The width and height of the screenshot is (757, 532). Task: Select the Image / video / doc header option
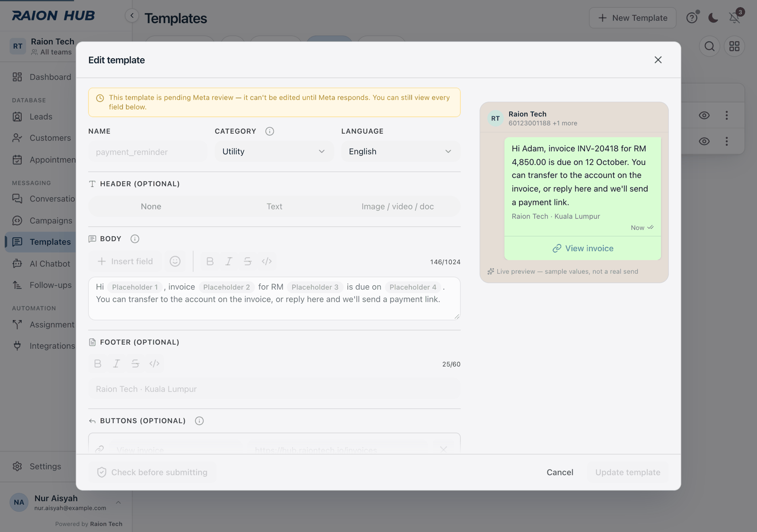pyautogui.click(x=397, y=207)
